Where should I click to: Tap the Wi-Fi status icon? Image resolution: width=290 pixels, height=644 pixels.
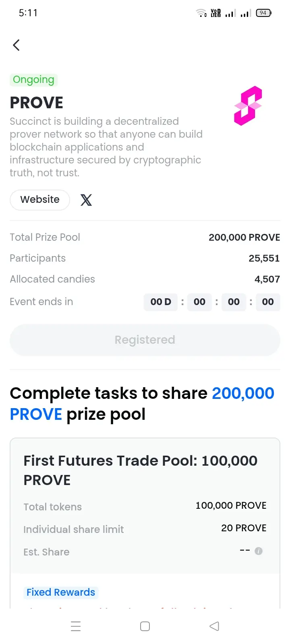click(201, 13)
